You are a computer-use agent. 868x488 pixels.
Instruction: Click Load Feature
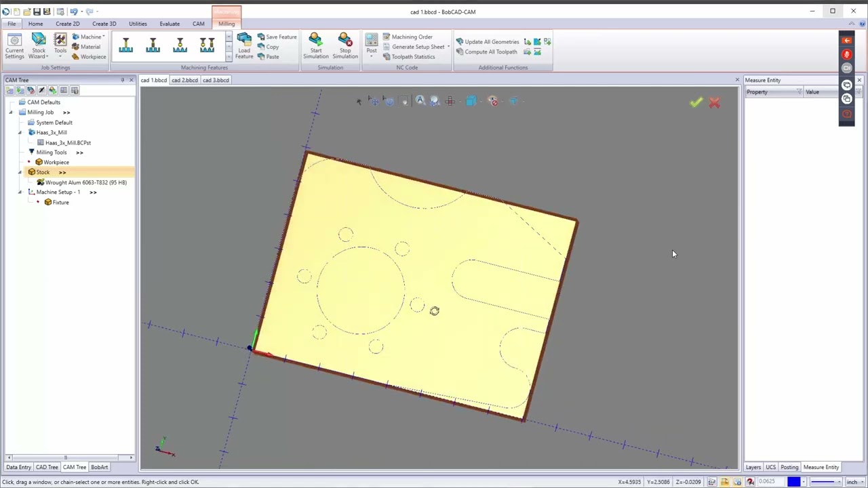coord(244,46)
